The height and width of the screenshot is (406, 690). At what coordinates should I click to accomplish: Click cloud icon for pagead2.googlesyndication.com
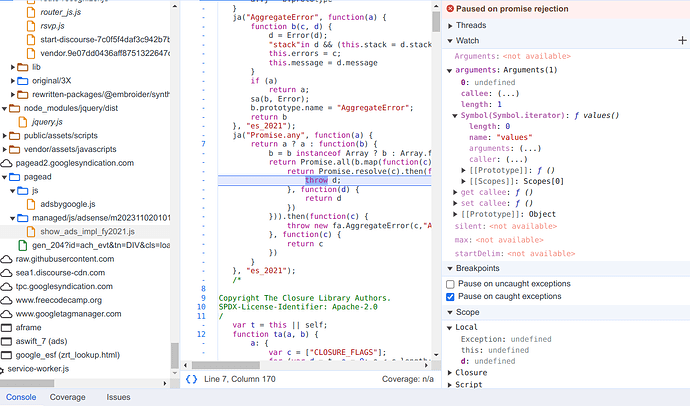click(x=6, y=163)
